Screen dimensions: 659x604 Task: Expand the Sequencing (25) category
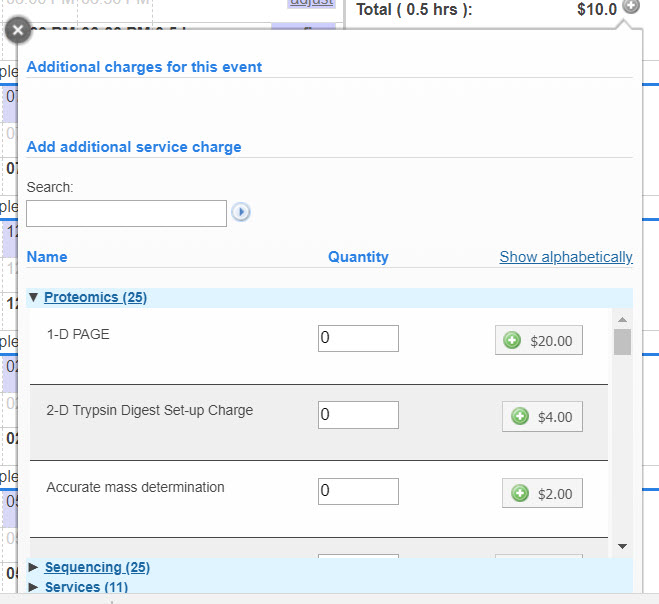(97, 567)
